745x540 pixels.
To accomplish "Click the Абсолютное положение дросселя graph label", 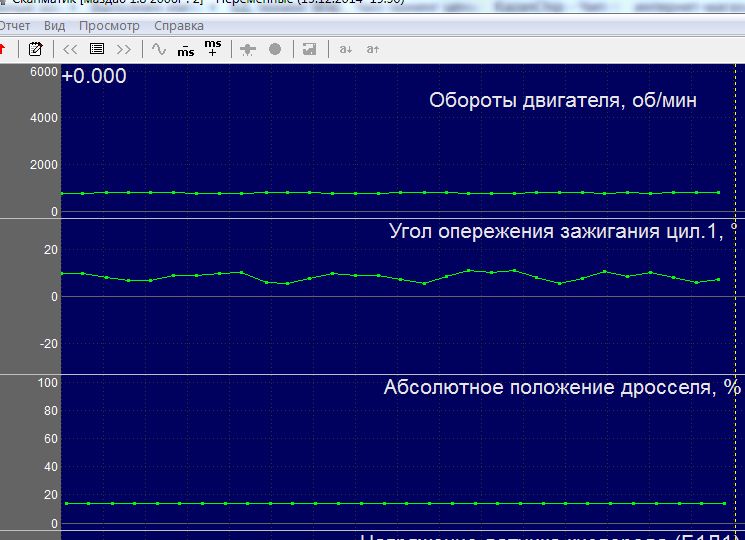I will point(562,388).
